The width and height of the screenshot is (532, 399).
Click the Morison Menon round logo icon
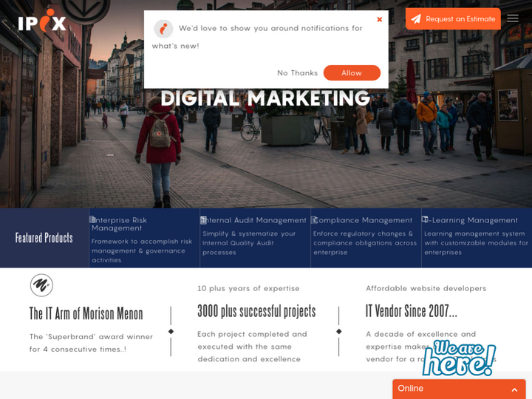tap(41, 285)
